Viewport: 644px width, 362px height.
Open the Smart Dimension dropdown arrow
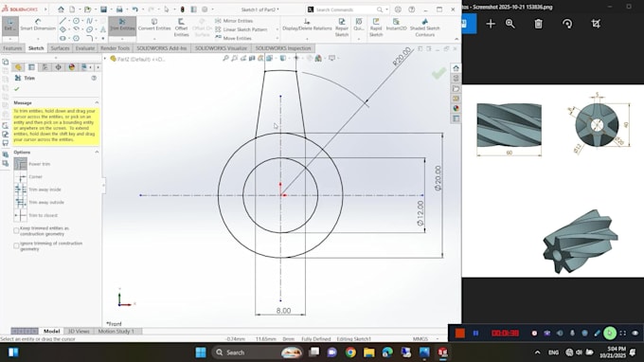click(x=38, y=39)
